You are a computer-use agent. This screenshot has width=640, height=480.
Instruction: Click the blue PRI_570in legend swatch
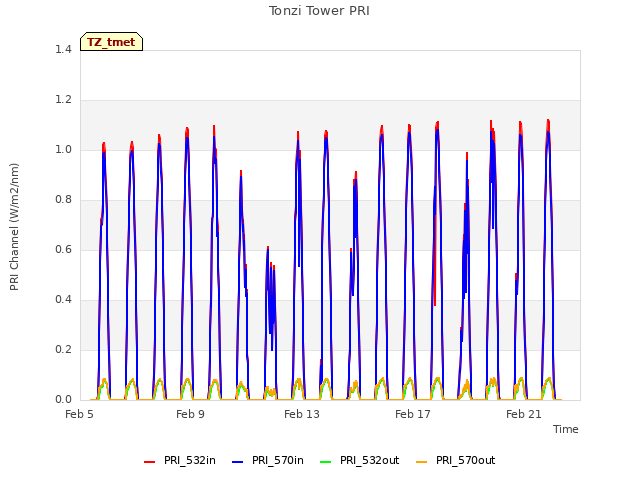(x=238, y=462)
